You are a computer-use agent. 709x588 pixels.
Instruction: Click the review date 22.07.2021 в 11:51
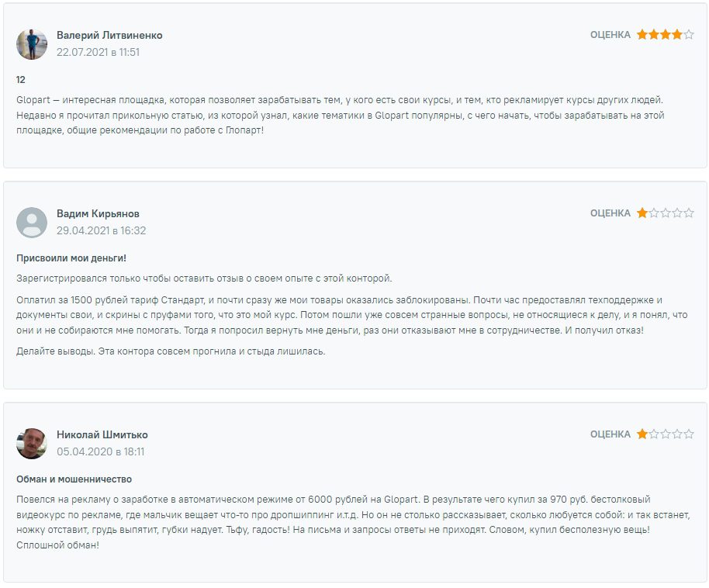click(98, 52)
